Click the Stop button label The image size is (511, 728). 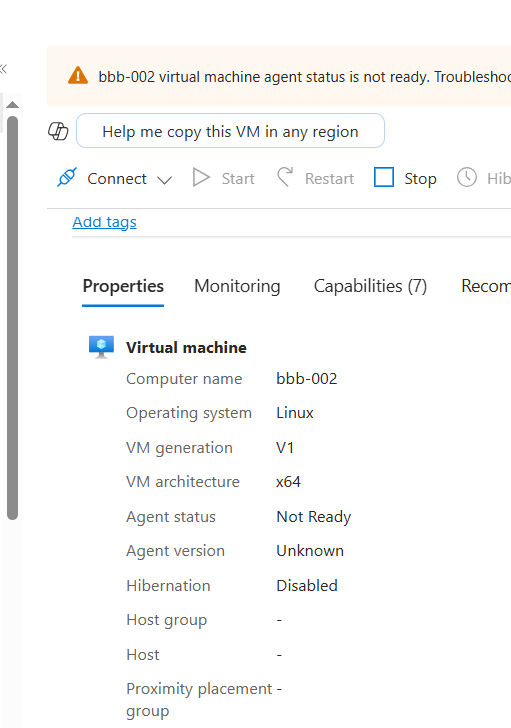coord(420,178)
